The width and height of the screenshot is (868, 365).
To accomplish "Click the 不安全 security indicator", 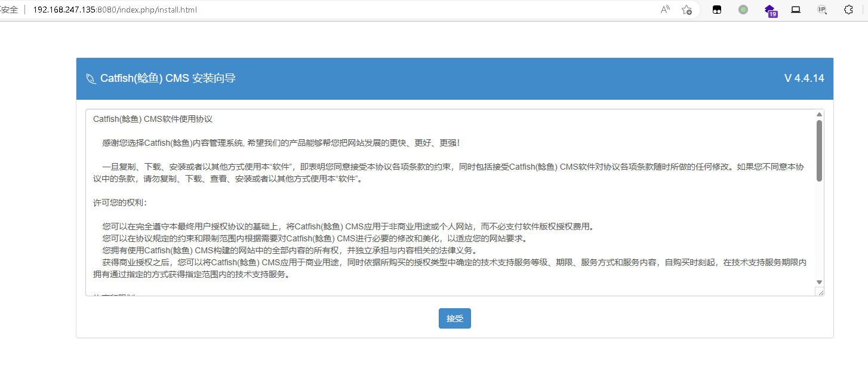I will pos(9,10).
